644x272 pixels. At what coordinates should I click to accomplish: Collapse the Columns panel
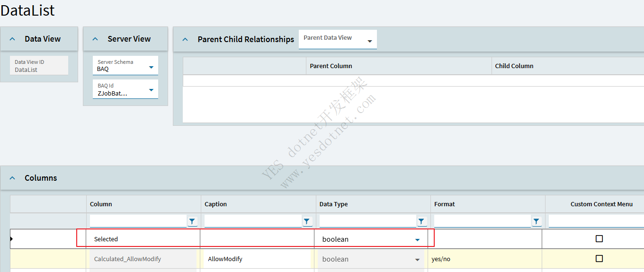click(x=13, y=178)
